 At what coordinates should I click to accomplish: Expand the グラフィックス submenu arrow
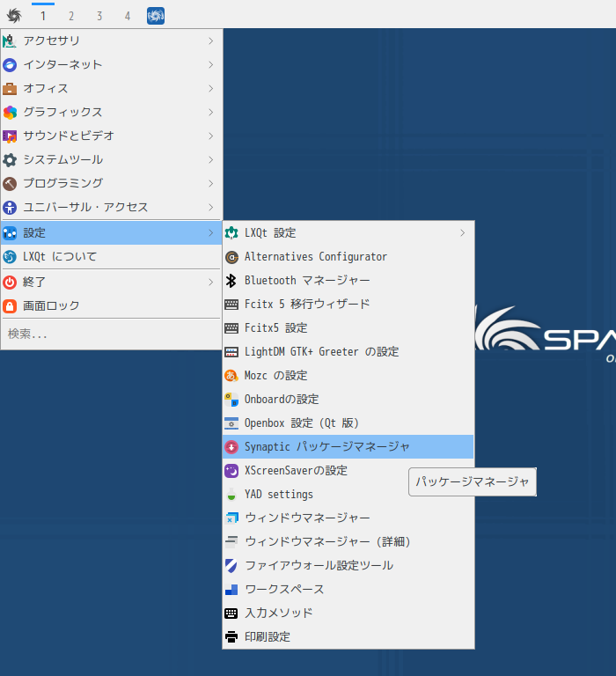211,112
